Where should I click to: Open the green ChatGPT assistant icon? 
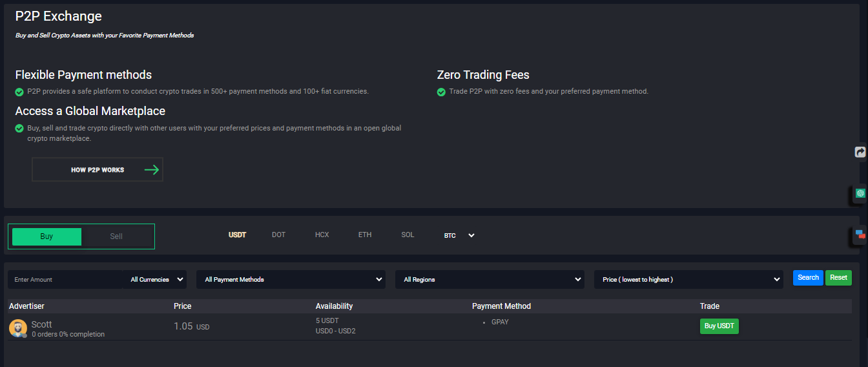pyautogui.click(x=860, y=193)
